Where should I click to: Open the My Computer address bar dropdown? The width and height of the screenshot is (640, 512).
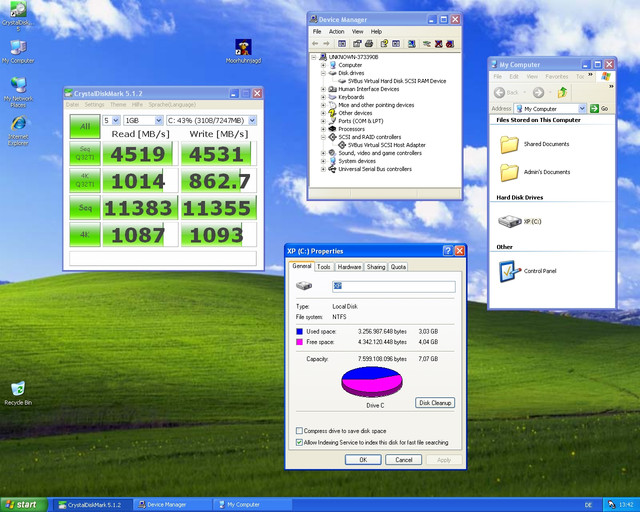(x=582, y=109)
